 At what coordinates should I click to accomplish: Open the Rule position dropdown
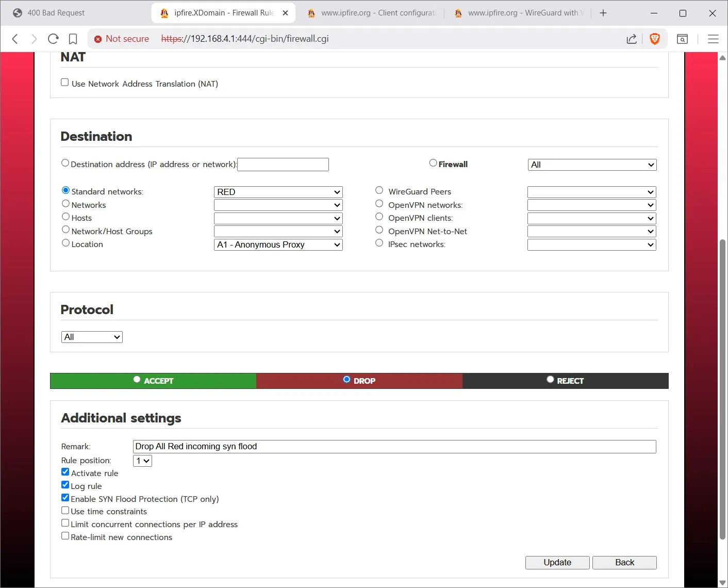click(x=142, y=461)
